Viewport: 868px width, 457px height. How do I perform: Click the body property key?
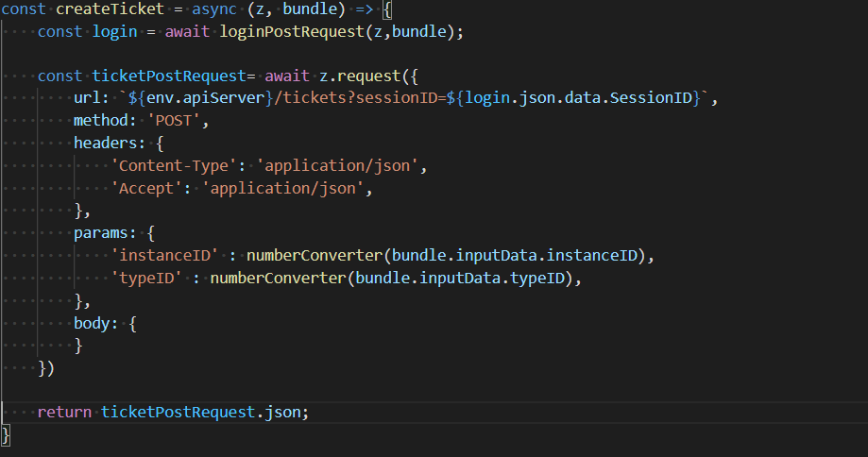coord(92,323)
